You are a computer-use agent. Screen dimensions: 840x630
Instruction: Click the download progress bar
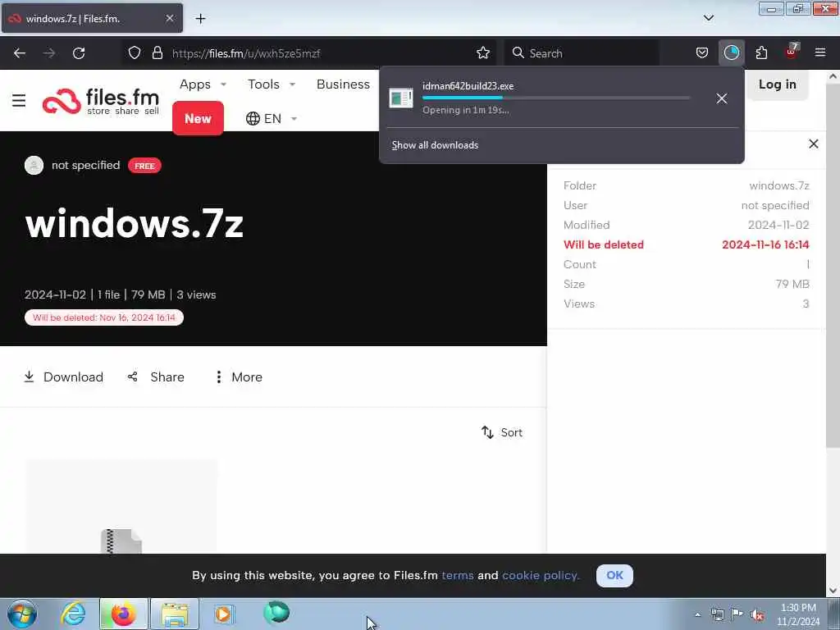pos(555,98)
